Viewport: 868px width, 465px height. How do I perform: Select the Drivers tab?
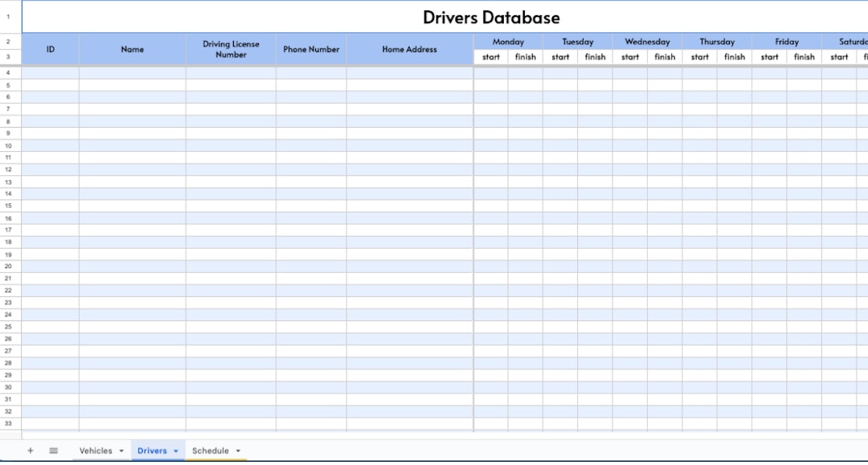click(x=153, y=451)
